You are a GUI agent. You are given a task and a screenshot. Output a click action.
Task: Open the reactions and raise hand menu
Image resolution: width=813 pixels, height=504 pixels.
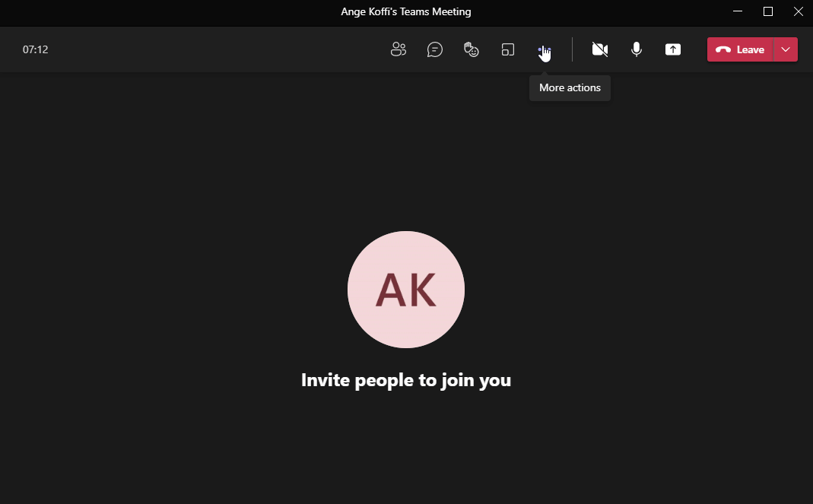(x=471, y=49)
